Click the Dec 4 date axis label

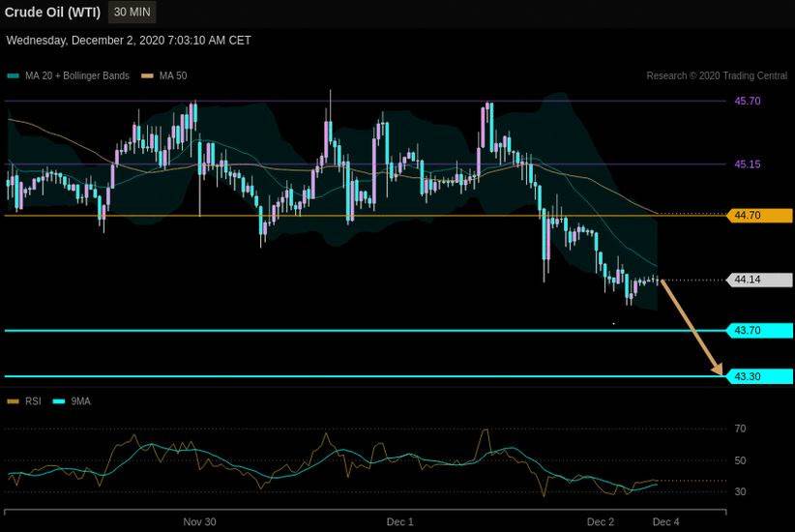[x=665, y=522]
